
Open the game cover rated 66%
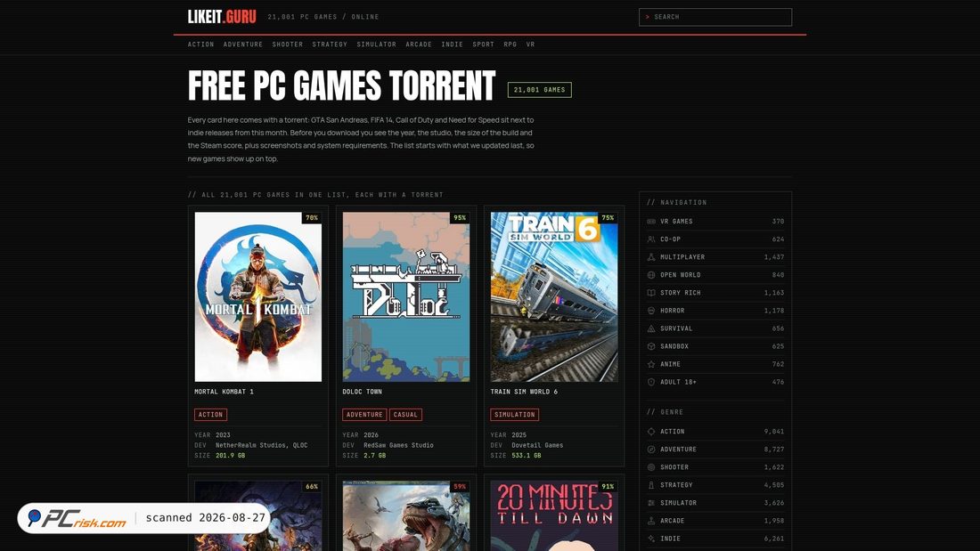(258, 515)
